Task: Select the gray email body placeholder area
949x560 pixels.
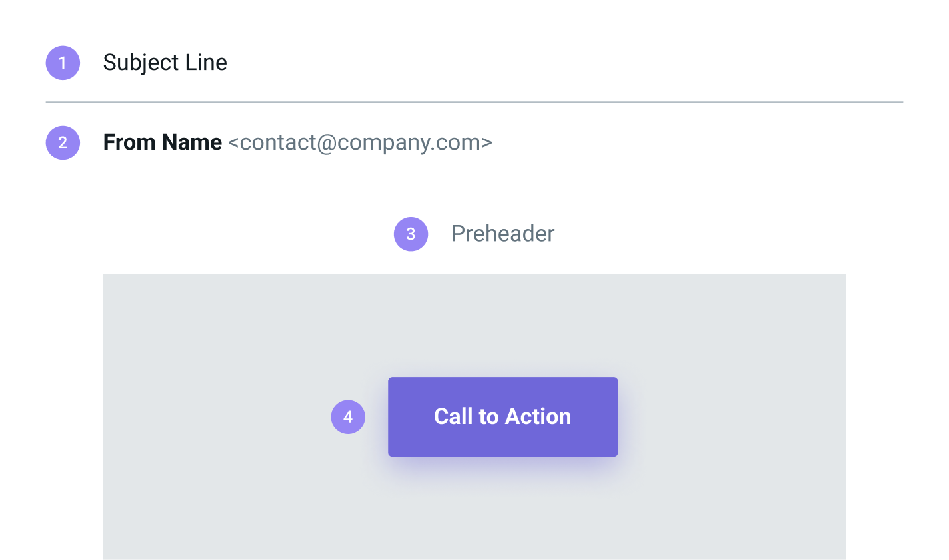Action: point(474,417)
